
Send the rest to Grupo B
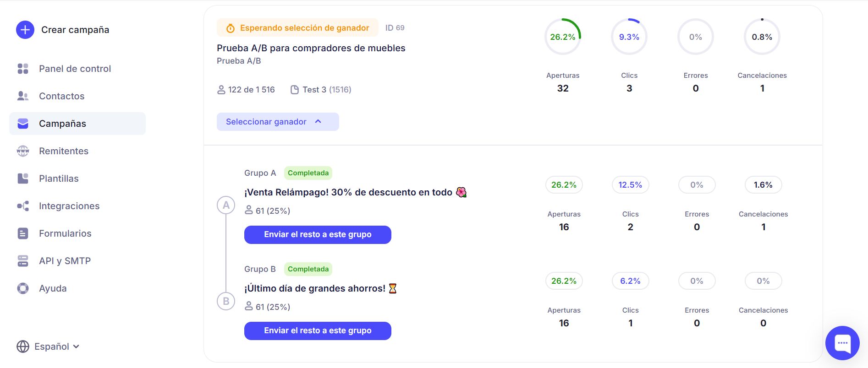click(x=318, y=331)
